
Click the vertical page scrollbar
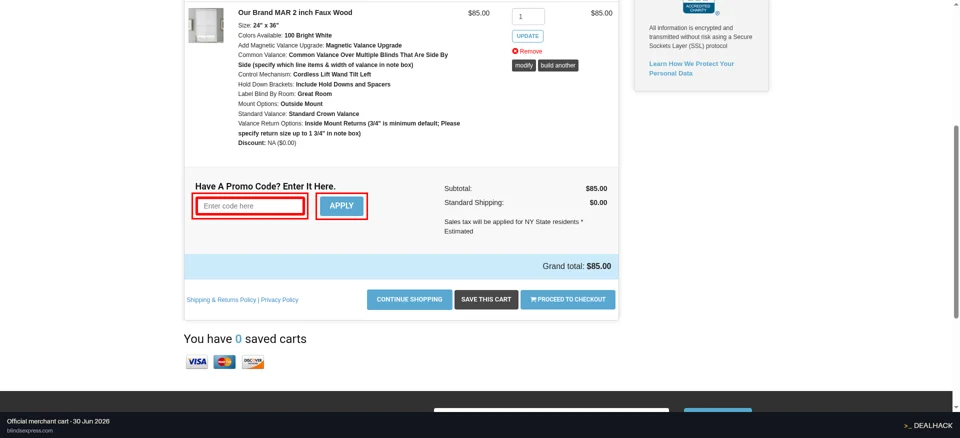click(956, 222)
